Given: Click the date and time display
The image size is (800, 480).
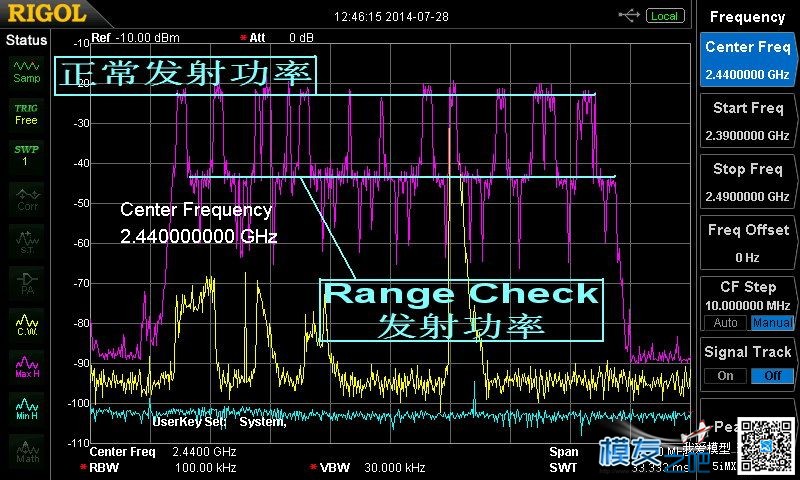Looking at the screenshot, I should pyautogui.click(x=391, y=17).
